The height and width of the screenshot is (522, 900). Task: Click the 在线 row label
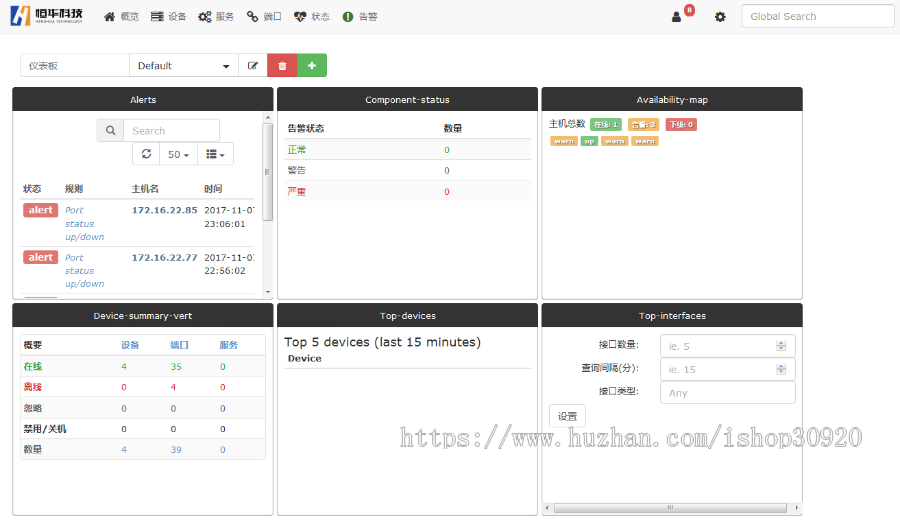click(33, 366)
